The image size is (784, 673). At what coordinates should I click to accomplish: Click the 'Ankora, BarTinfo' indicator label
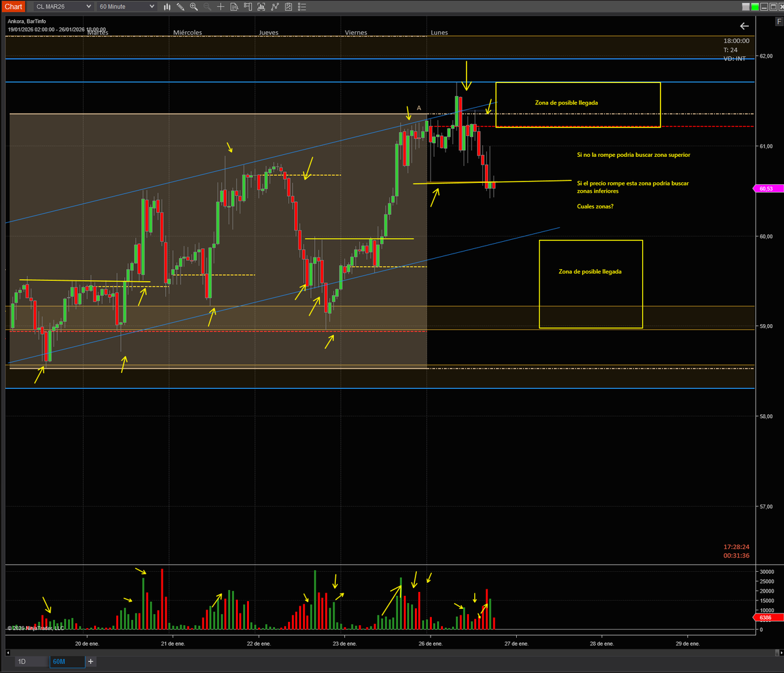point(26,21)
